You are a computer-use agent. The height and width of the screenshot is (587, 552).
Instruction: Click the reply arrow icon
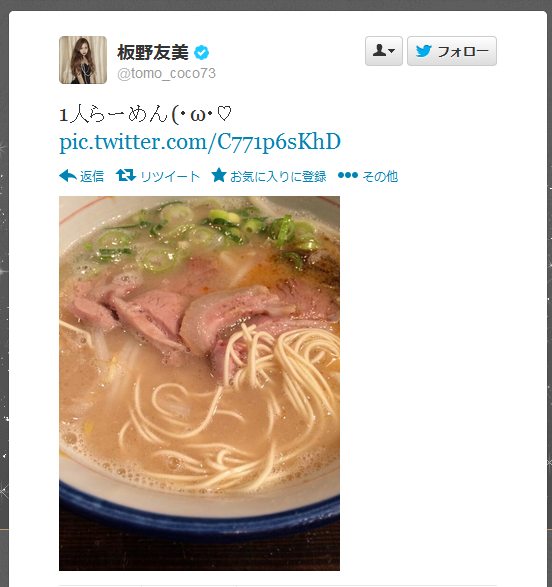[68, 176]
